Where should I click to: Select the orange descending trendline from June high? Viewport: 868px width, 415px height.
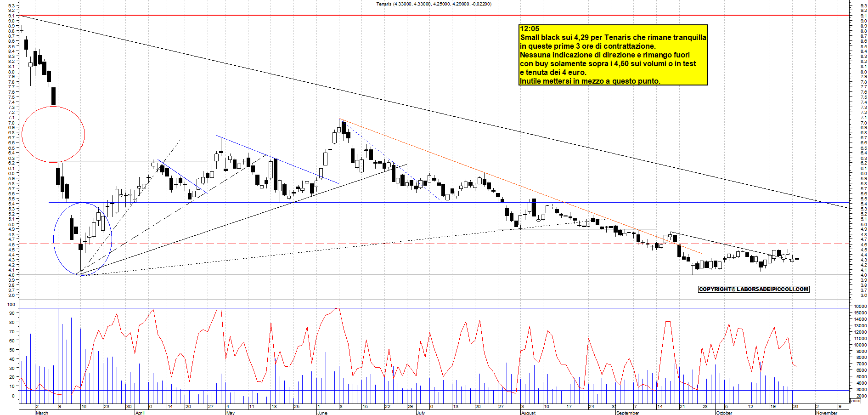[520, 186]
